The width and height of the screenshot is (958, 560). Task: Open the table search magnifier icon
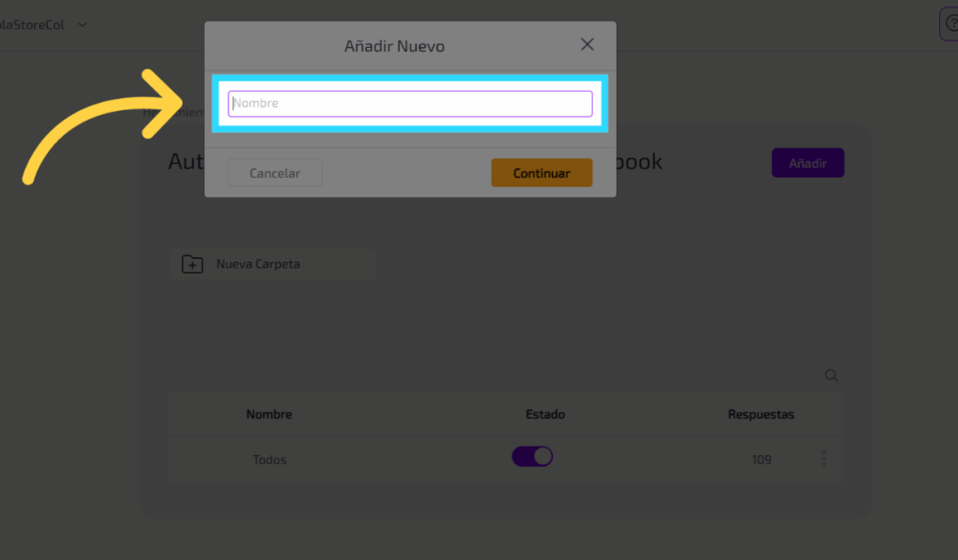831,376
